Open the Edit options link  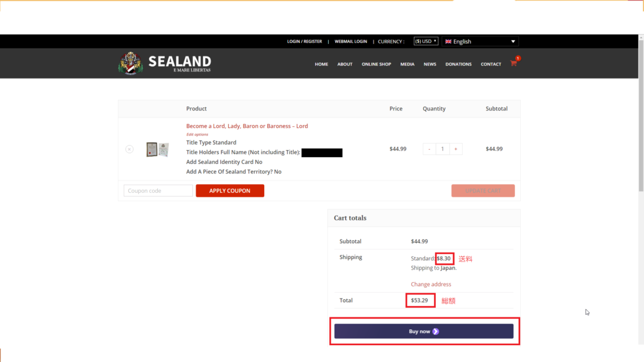point(197,134)
